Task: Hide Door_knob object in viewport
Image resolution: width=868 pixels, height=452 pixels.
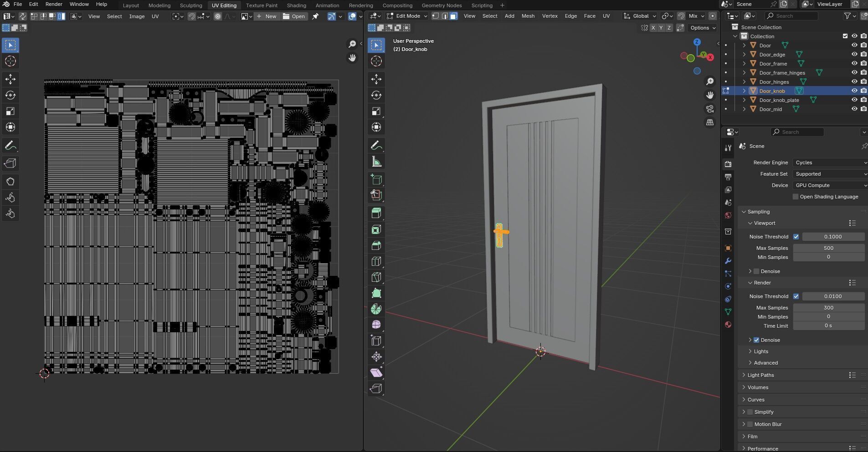Action: point(854,91)
